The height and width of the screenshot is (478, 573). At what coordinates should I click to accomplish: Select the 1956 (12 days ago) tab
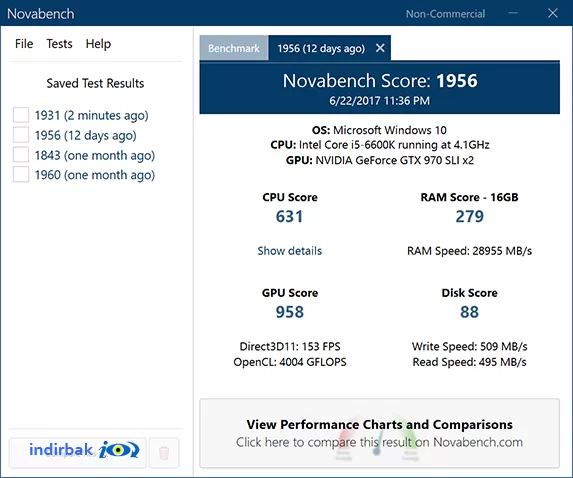pos(321,48)
